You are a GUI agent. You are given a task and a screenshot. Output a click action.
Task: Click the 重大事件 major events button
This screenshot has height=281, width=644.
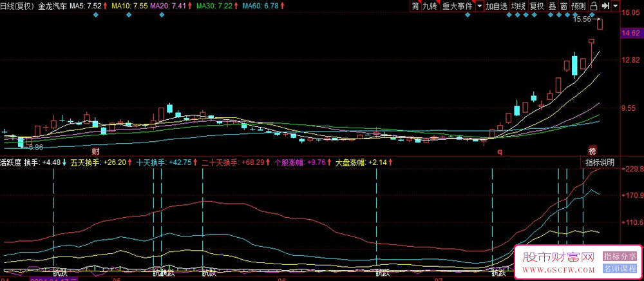pyautogui.click(x=457, y=6)
